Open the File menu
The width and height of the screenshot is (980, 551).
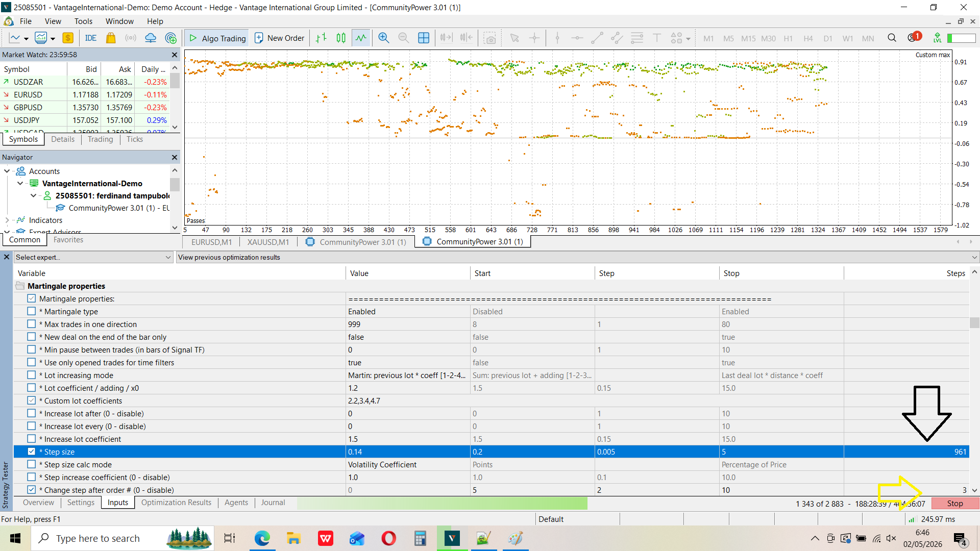(26, 21)
